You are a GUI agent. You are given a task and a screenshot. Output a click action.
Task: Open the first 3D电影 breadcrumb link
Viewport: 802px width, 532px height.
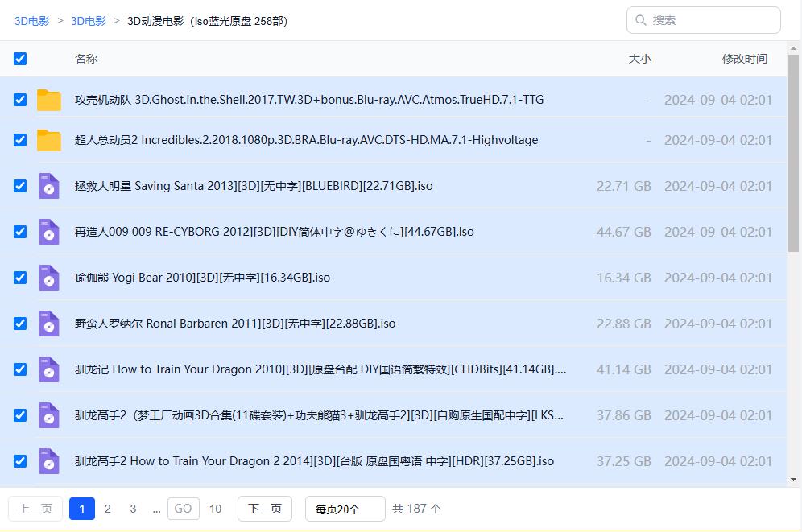(32, 21)
